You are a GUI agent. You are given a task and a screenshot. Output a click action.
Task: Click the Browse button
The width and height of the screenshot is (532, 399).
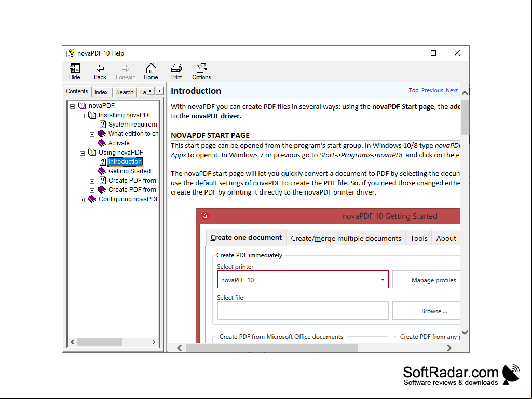click(427, 311)
